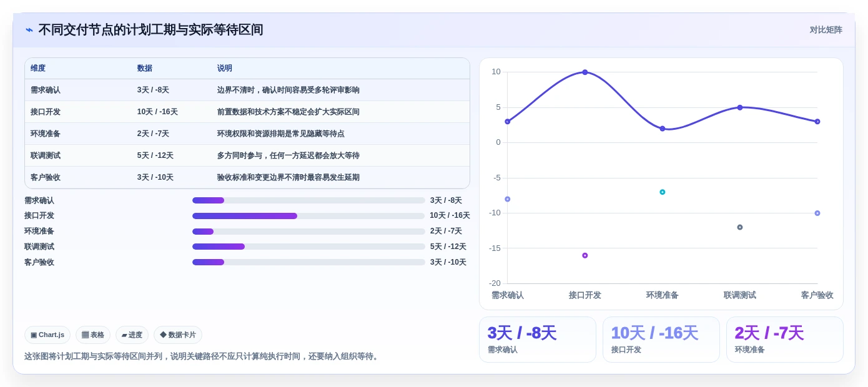This screenshot has width=868, height=387.
Task: Click the line point at 联调测试
Action: [x=740, y=107]
